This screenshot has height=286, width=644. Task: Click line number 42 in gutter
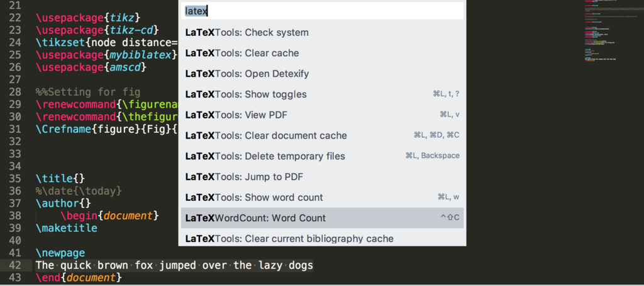coord(15,265)
